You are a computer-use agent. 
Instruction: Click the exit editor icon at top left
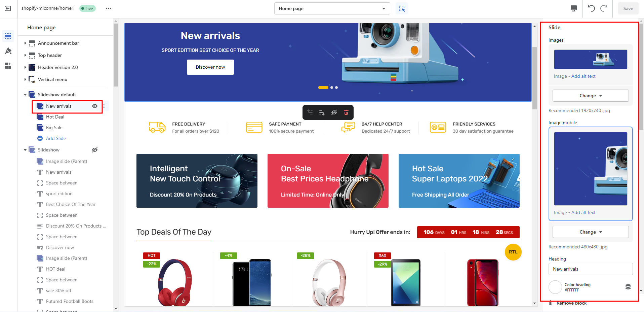[8, 8]
